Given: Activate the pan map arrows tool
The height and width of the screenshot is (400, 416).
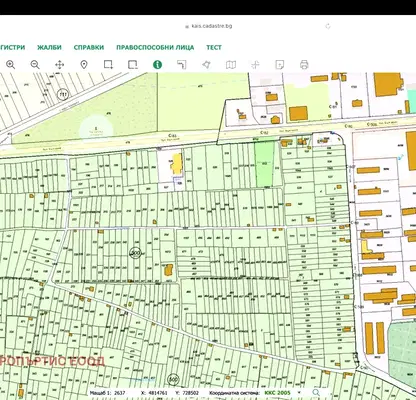Looking at the screenshot, I should tap(60, 64).
